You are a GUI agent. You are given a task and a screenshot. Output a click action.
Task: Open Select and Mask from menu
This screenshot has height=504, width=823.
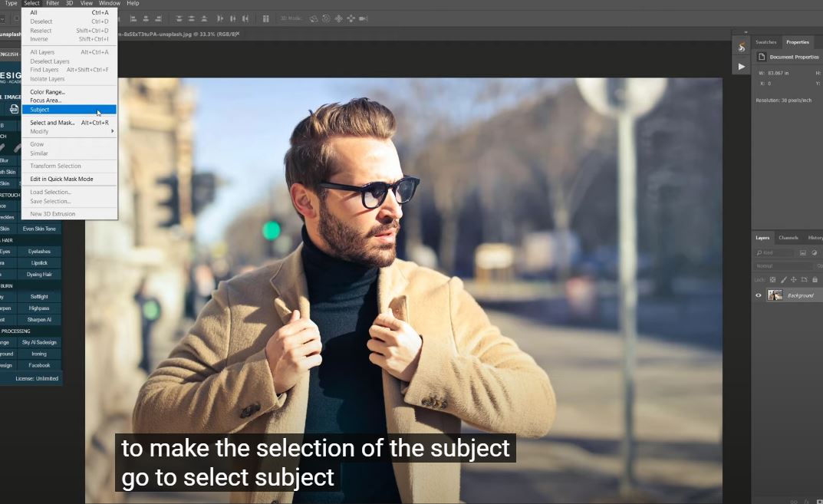click(x=52, y=123)
